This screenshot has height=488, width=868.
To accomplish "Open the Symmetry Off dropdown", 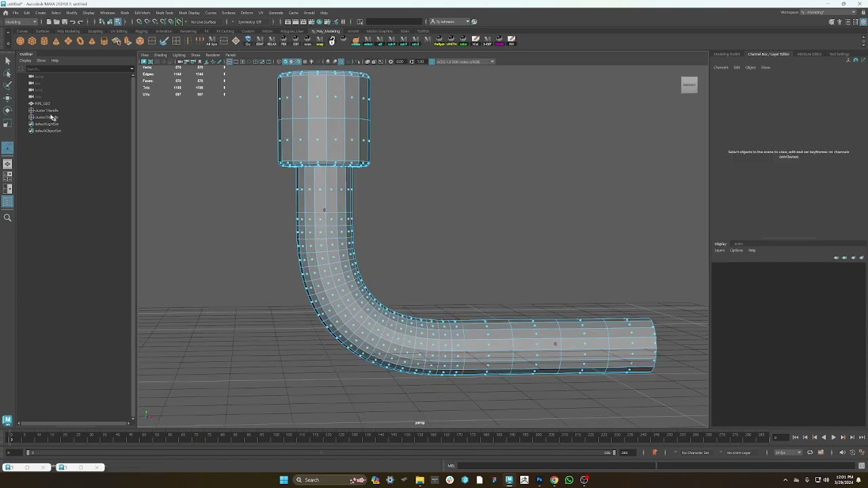I will pos(250,22).
